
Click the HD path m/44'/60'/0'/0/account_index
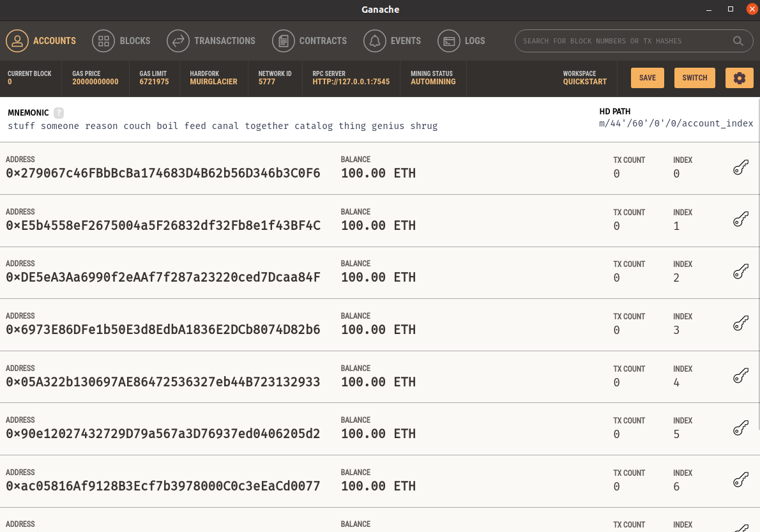click(x=676, y=123)
